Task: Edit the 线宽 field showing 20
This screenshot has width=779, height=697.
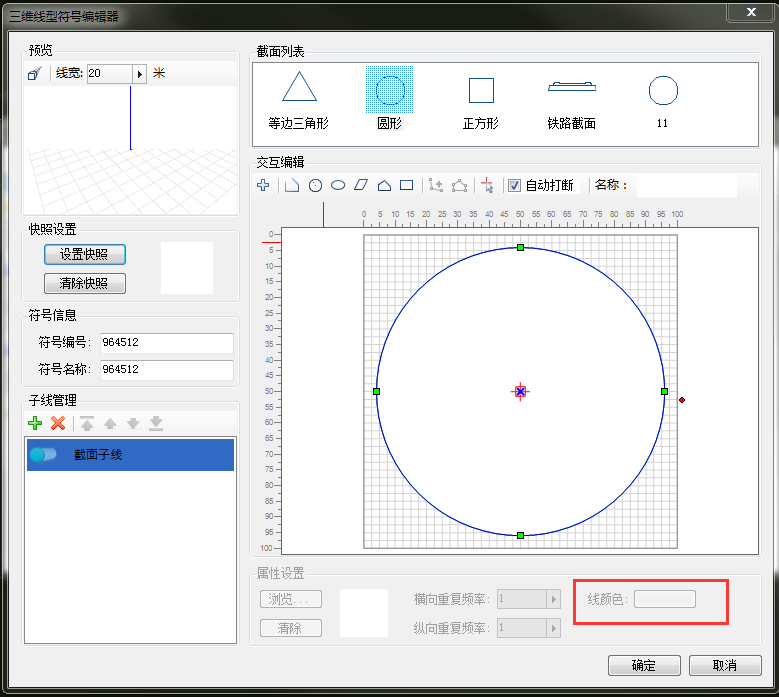Action: click(110, 74)
